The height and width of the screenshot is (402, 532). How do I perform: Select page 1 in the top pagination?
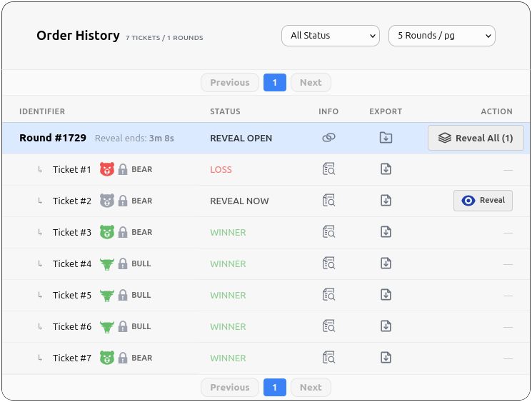pyautogui.click(x=274, y=83)
